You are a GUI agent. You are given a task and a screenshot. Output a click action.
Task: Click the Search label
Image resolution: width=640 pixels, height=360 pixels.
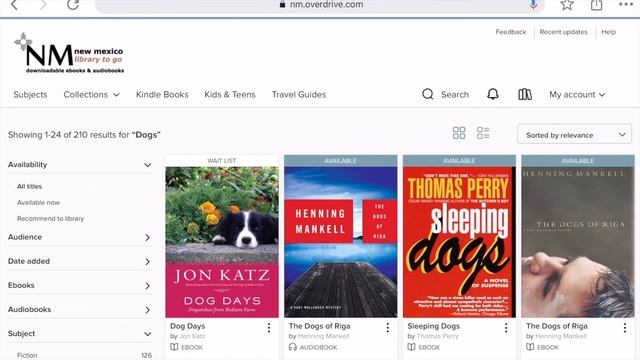coord(455,95)
